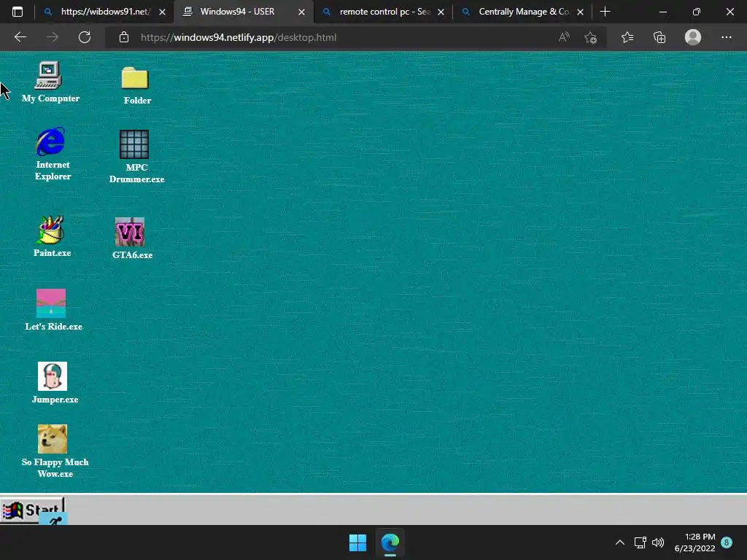Close the wibdows91.net tab
The height and width of the screenshot is (560, 747).
point(162,12)
